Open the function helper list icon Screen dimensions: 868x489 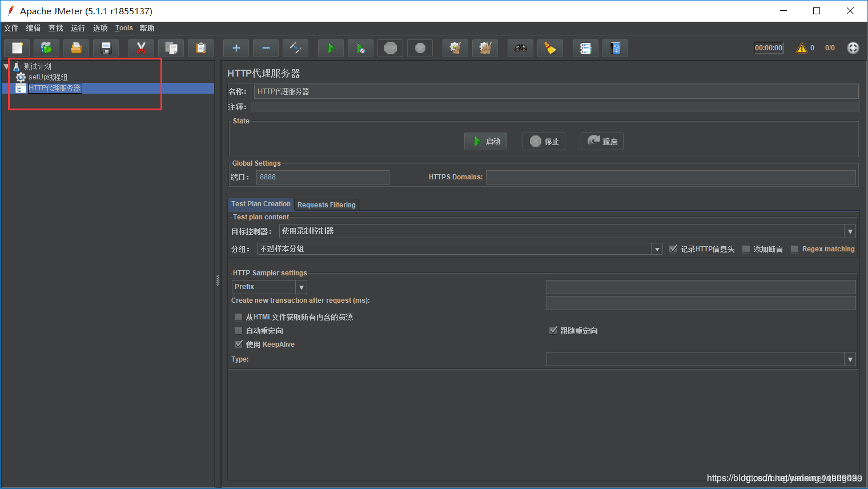click(x=585, y=48)
